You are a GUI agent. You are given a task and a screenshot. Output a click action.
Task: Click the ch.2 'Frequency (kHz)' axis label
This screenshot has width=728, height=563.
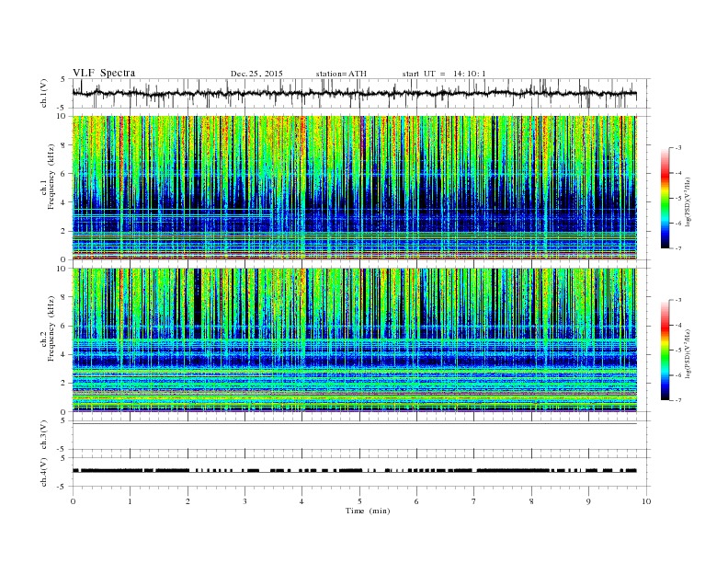tap(51, 328)
